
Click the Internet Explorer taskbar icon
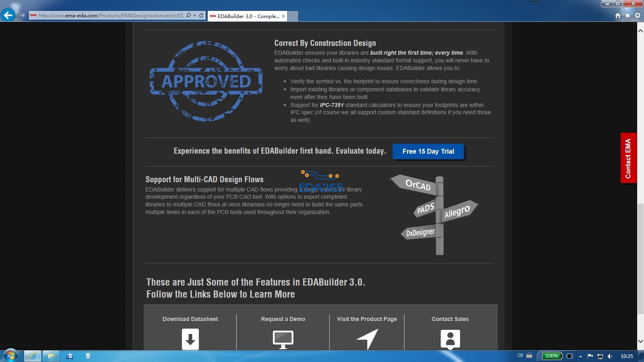[x=33, y=356]
